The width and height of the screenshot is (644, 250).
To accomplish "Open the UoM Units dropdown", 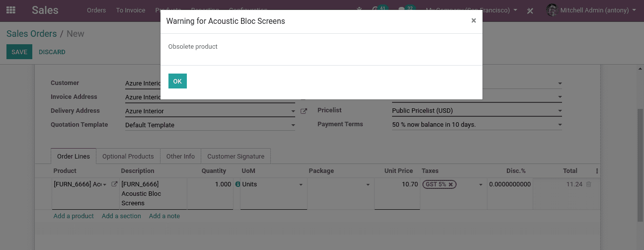I will coord(301,185).
